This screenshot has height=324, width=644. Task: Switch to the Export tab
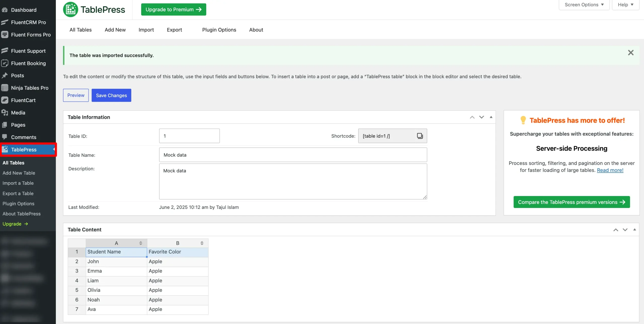(174, 30)
